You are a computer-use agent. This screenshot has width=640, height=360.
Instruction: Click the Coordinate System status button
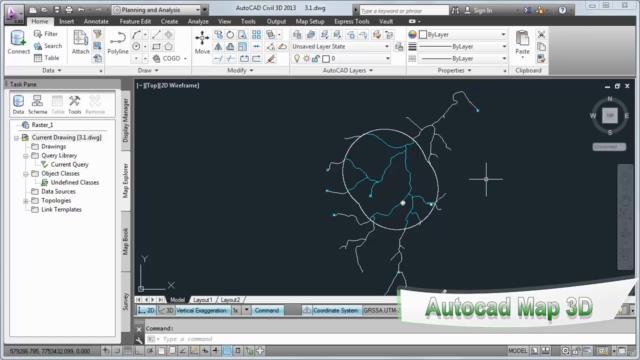pyautogui.click(x=337, y=311)
